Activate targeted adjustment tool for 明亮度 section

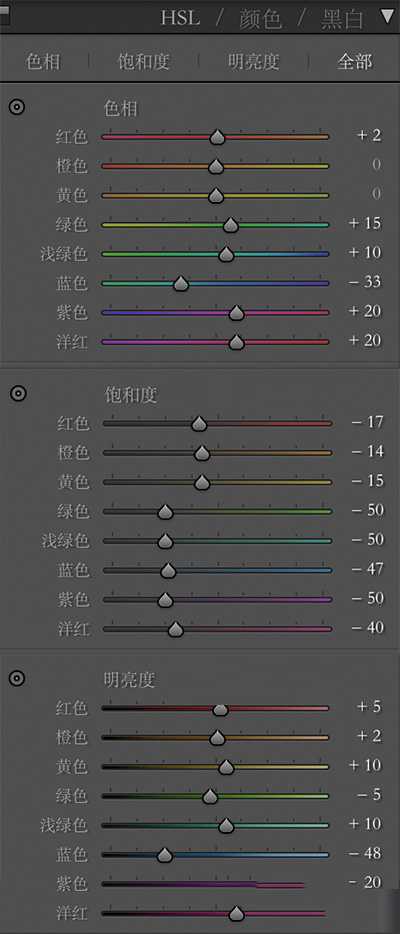17,678
